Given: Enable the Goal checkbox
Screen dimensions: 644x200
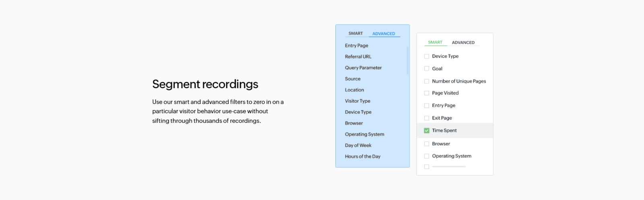Looking at the screenshot, I should 427,69.
